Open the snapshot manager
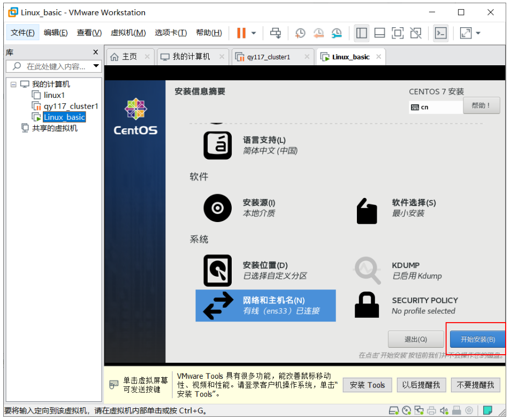Image resolution: width=511 pixels, height=420 pixels. click(x=337, y=33)
